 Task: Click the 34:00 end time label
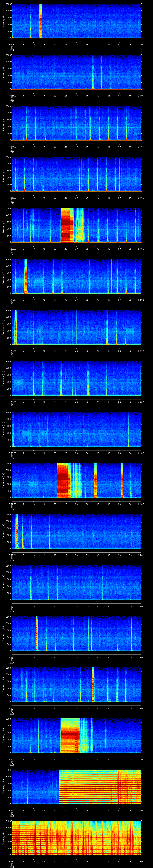pos(141,606)
